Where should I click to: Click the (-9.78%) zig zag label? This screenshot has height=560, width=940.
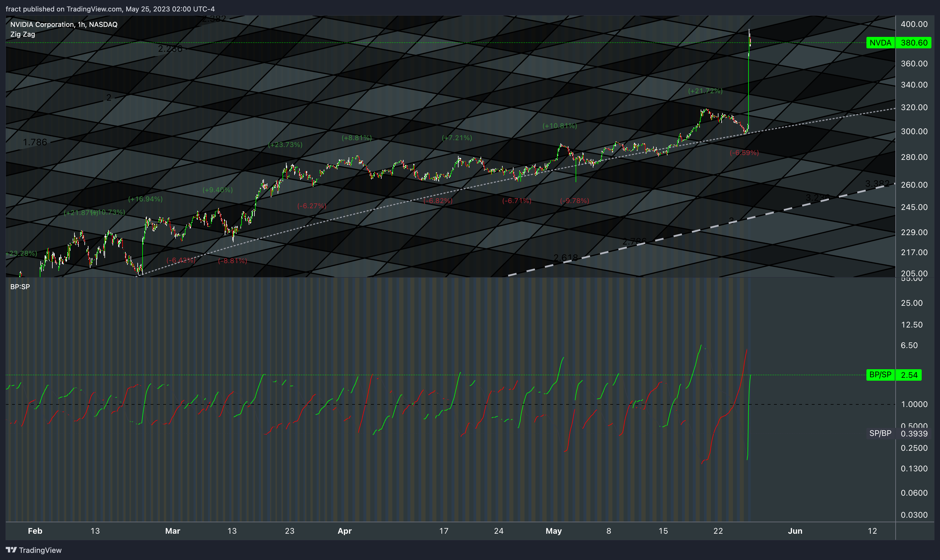pyautogui.click(x=574, y=201)
